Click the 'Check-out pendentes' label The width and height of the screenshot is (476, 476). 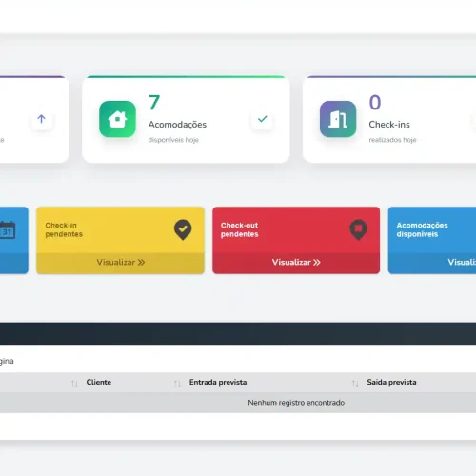click(240, 229)
